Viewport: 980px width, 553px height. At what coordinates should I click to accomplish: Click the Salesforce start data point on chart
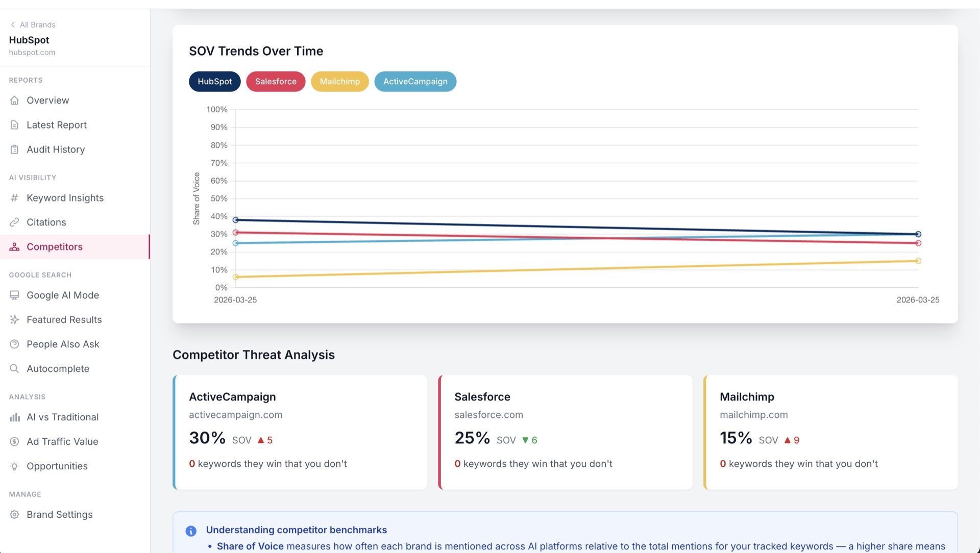click(235, 233)
